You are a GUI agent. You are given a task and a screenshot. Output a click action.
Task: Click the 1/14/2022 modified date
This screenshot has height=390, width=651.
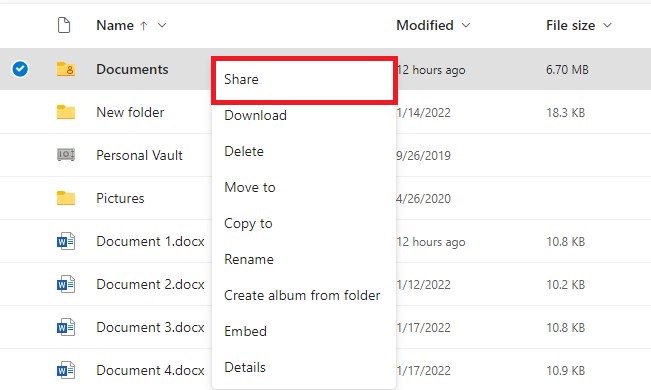click(x=423, y=113)
